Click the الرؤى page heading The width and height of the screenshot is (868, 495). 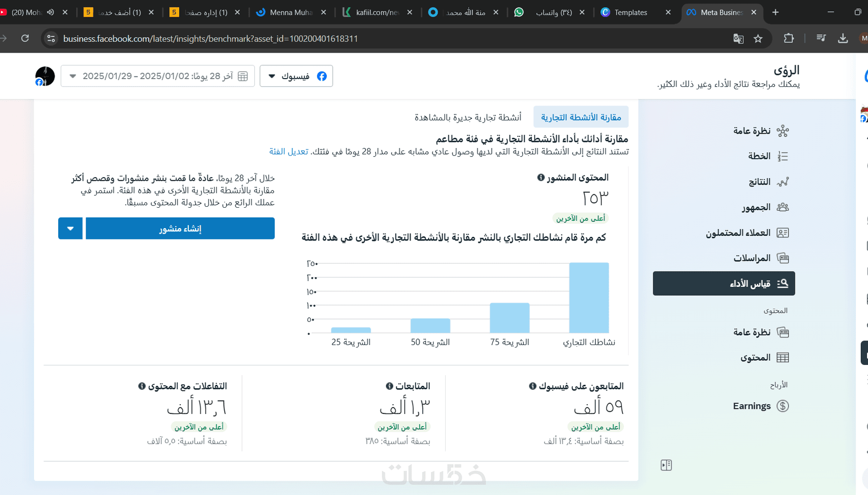[787, 70]
